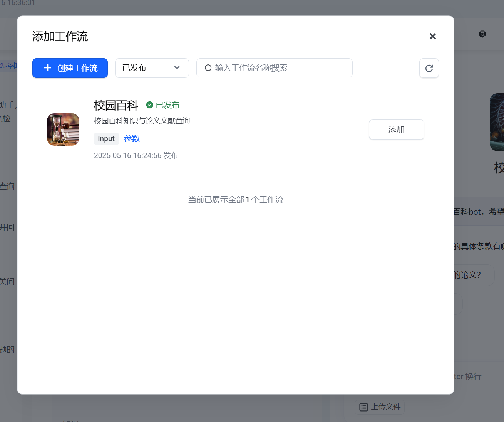Close the 添加工作流 dialog
Image resolution: width=504 pixels, height=422 pixels.
point(433,36)
